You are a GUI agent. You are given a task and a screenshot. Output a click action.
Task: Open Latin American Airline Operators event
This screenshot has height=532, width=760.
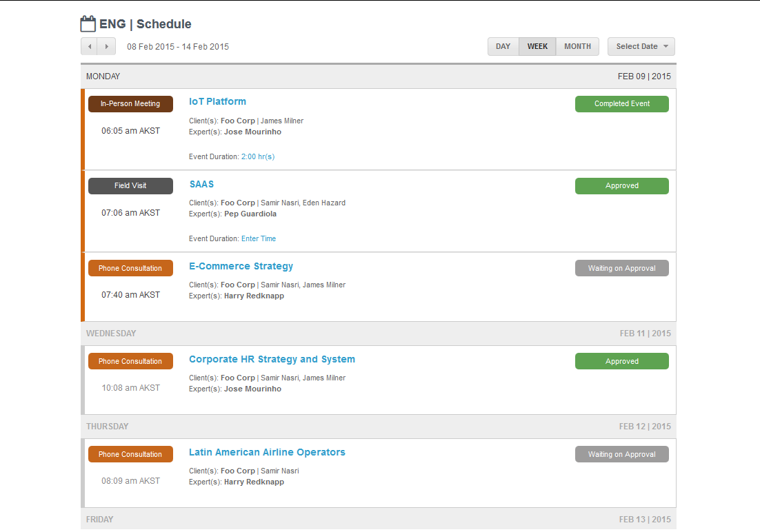[267, 452]
